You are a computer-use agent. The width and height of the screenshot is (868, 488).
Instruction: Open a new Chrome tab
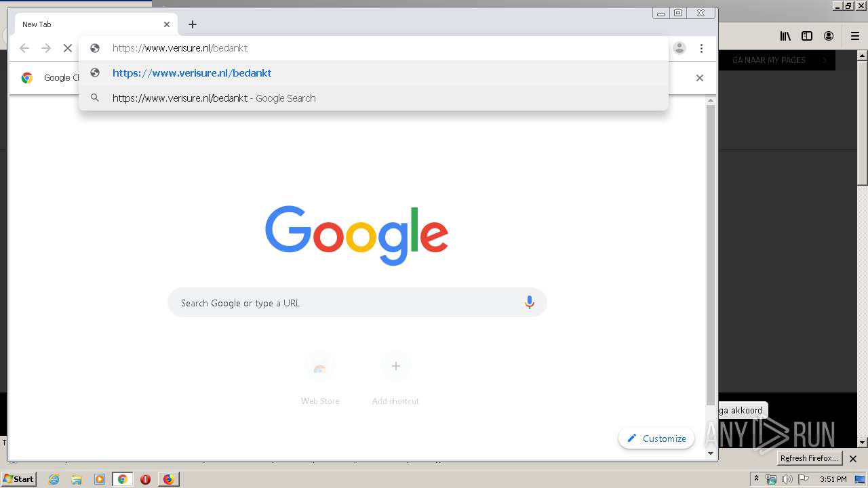click(193, 24)
